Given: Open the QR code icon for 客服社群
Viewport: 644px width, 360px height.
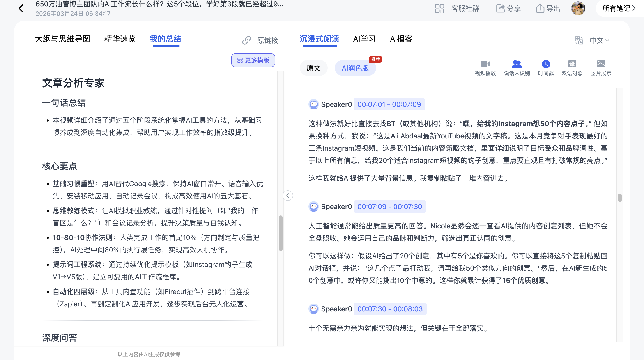Looking at the screenshot, I should click(439, 9).
